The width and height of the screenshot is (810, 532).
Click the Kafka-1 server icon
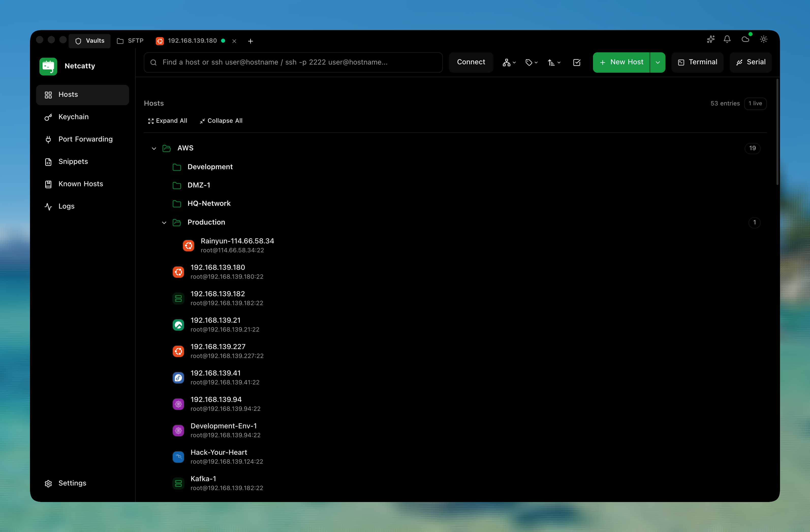coord(178,483)
